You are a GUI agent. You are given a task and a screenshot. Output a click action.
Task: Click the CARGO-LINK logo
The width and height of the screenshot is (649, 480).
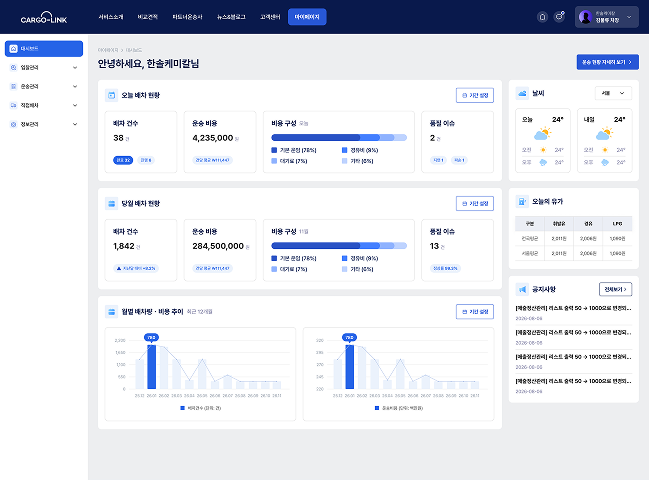(44, 17)
